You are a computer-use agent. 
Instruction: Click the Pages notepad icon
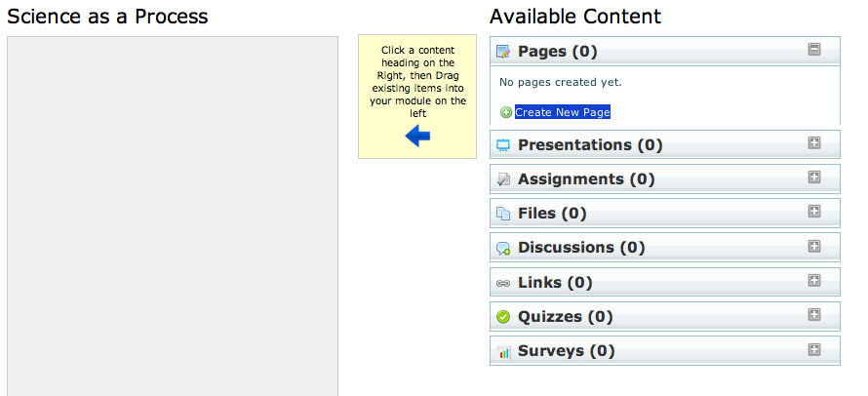coord(503,52)
